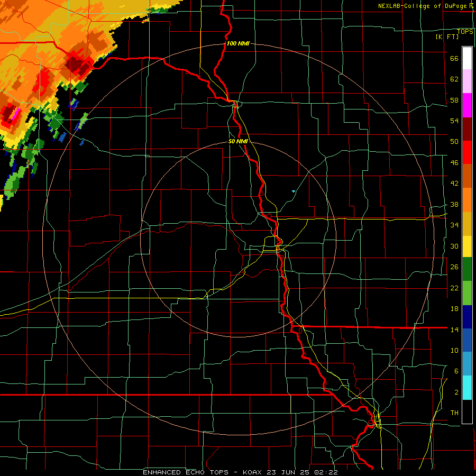Click the 62 legend value
This screenshot has width=476, height=476.
(x=454, y=79)
